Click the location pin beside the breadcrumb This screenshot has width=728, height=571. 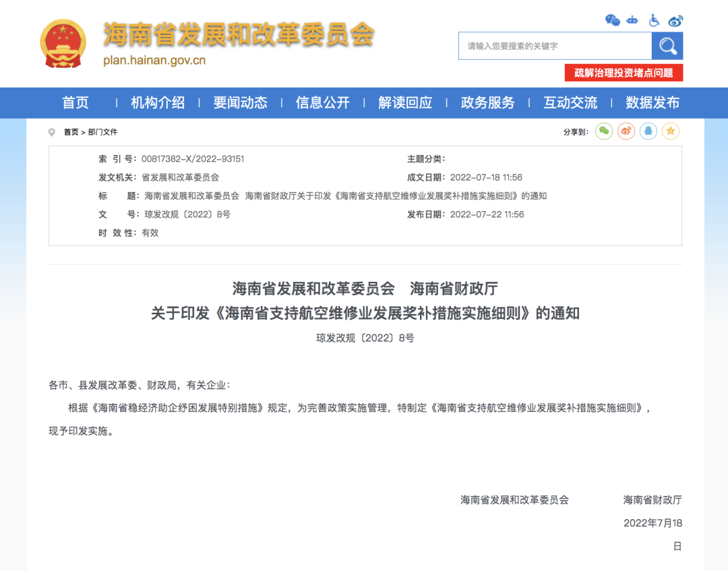pos(52,132)
